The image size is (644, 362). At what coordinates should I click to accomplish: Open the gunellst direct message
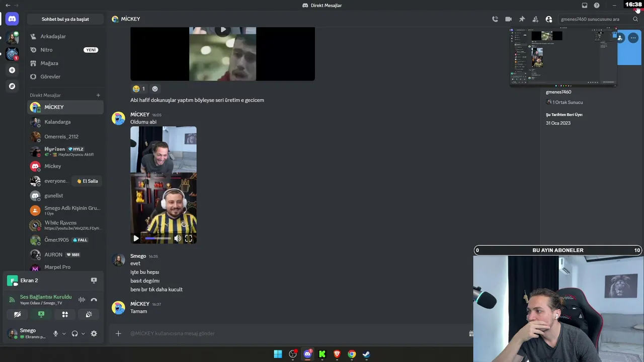click(65, 196)
